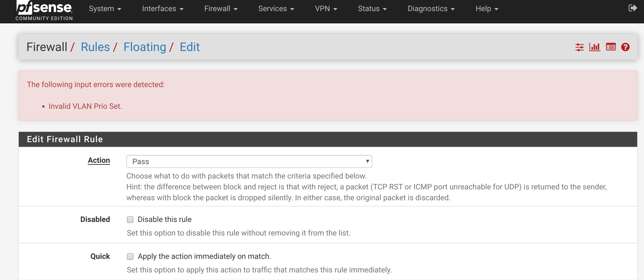The image size is (644, 280).
Task: Open the Diagnostics menu
Action: (431, 9)
